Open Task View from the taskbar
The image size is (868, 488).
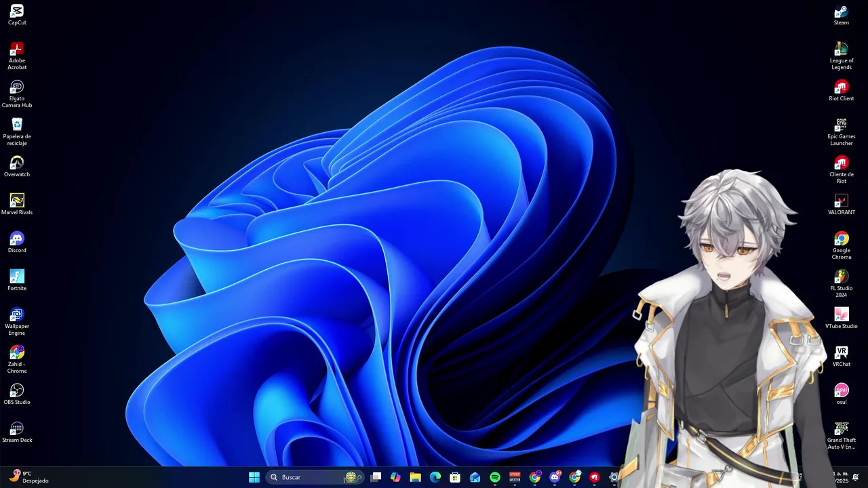(376, 477)
